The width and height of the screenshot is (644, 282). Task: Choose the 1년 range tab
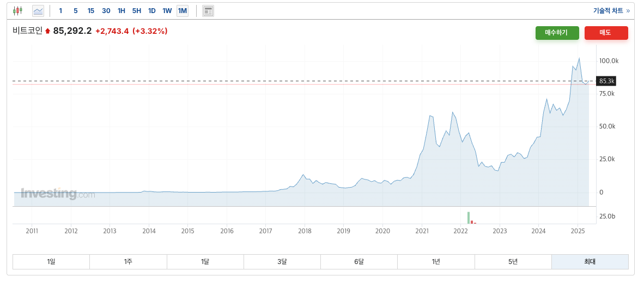[436, 261]
